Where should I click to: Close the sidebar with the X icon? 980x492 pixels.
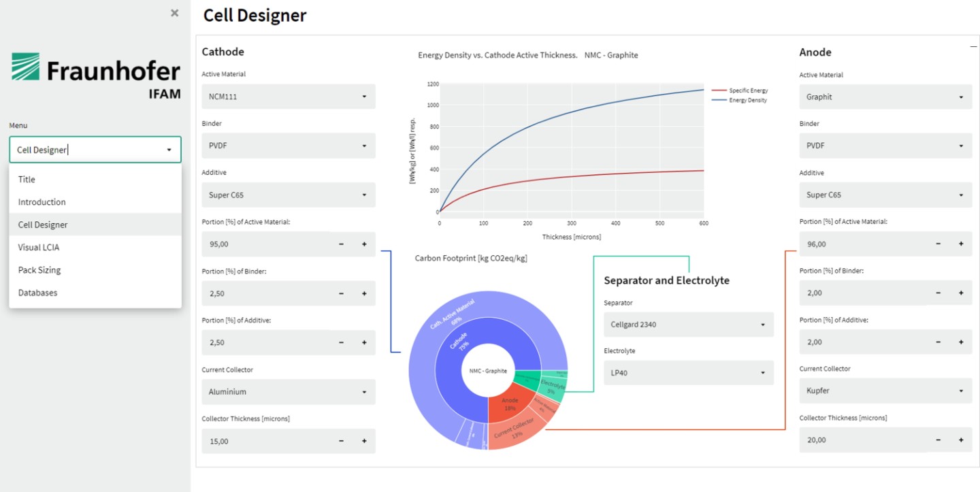tap(175, 13)
